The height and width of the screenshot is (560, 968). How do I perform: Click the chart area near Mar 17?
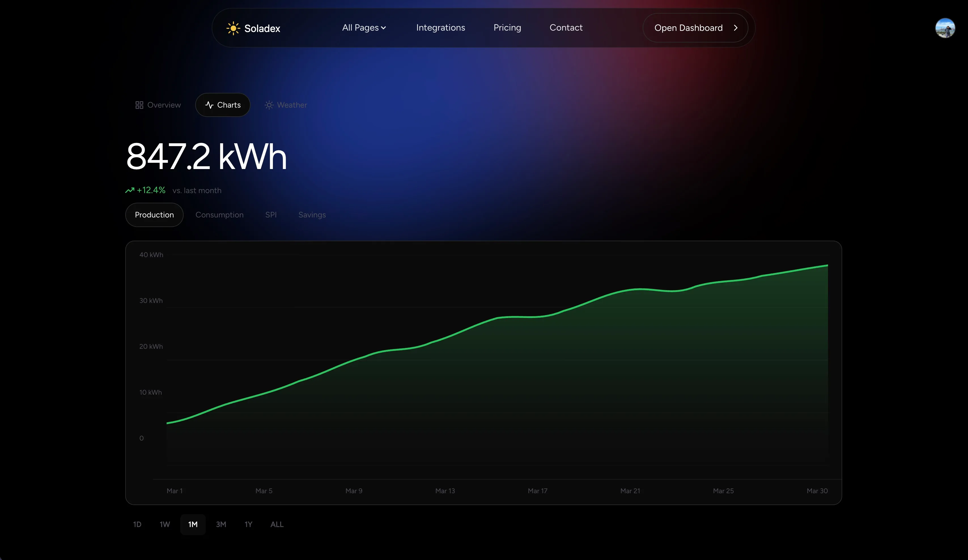pos(538,345)
